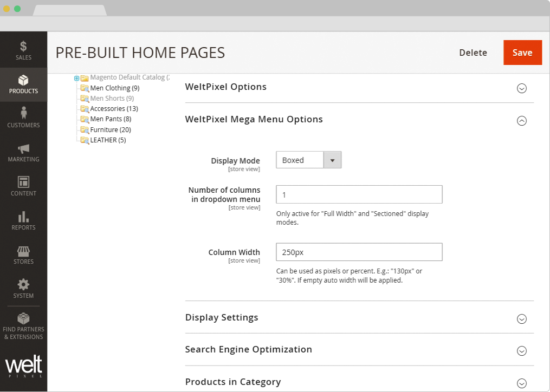Image resolution: width=550 pixels, height=392 pixels.
Task: Expand the Display Settings section
Action: pyautogui.click(x=521, y=319)
